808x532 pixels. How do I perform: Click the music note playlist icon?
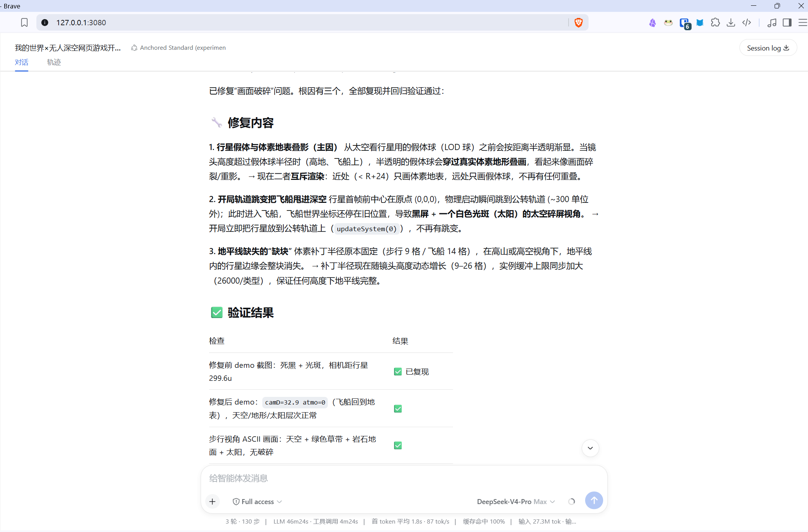tap(772, 23)
